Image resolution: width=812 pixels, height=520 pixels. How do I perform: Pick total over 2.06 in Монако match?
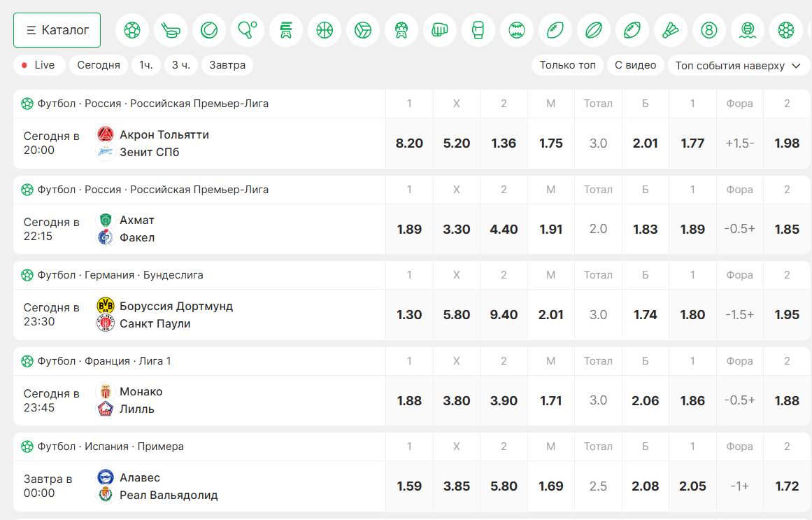(646, 401)
